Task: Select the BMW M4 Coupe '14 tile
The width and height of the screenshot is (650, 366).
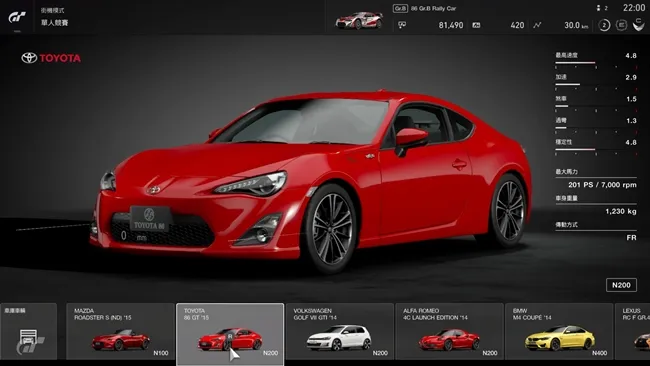Action: (559, 331)
